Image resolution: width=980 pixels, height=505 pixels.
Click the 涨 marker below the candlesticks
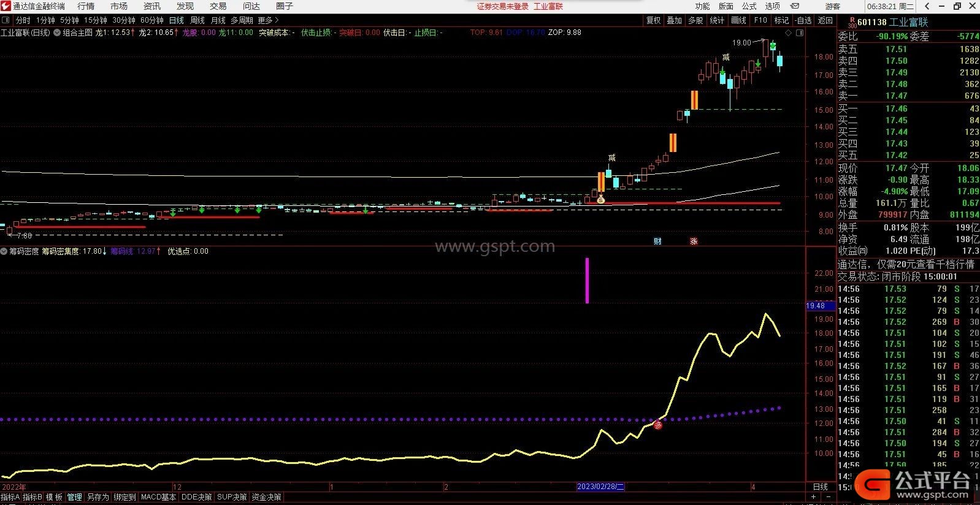click(x=694, y=241)
